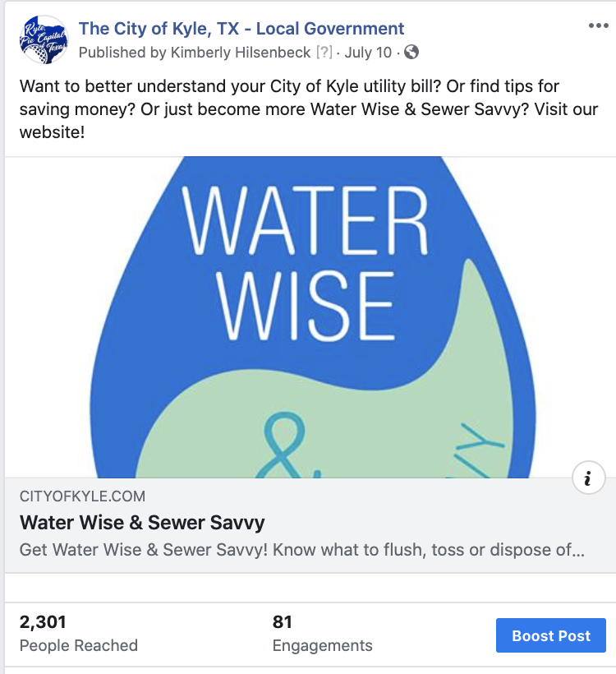
Task: Click the round info icon on link preview
Action: coord(588,478)
